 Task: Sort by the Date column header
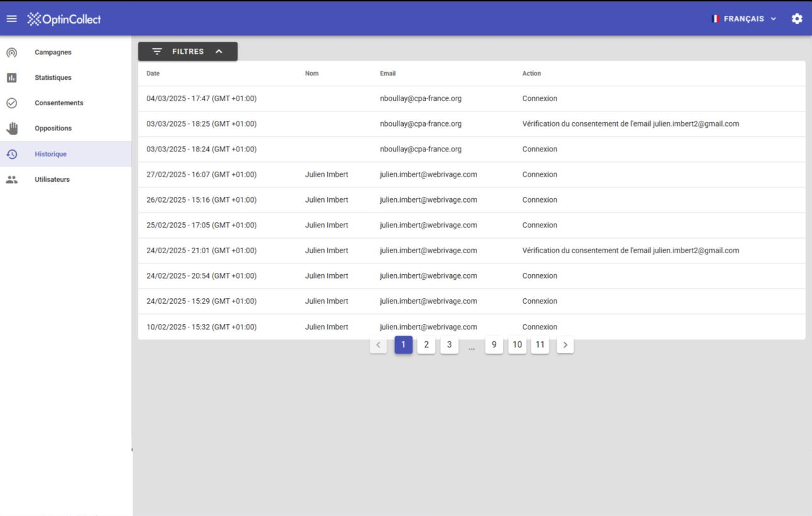click(153, 73)
